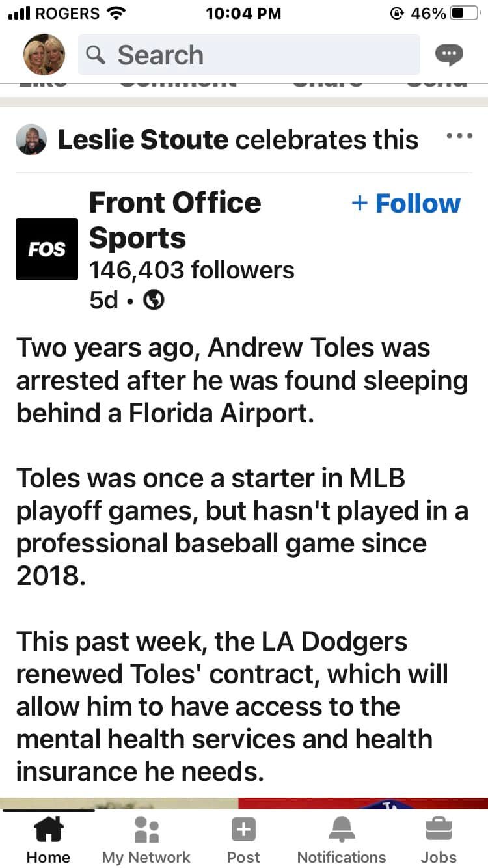Open the Front Office Sports page title

pos(174,221)
